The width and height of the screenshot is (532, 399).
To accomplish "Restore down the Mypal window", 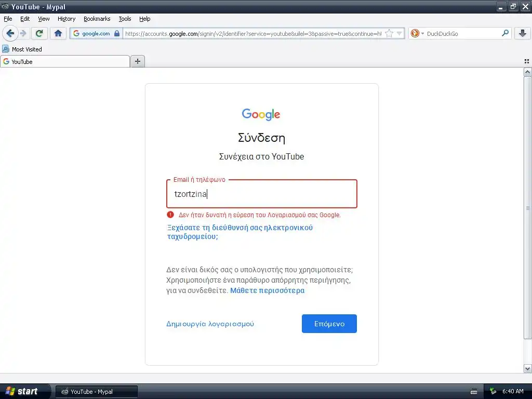I will 513,7.
